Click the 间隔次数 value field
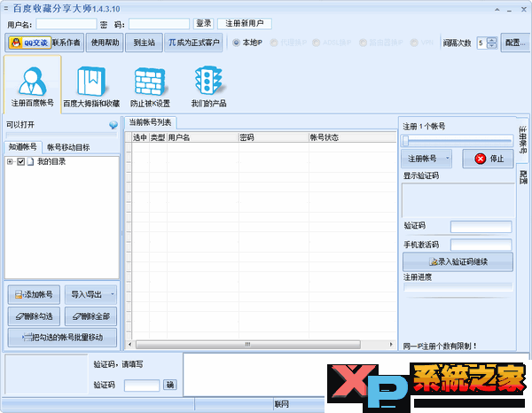Screen dimensions: 532x413 (481, 43)
